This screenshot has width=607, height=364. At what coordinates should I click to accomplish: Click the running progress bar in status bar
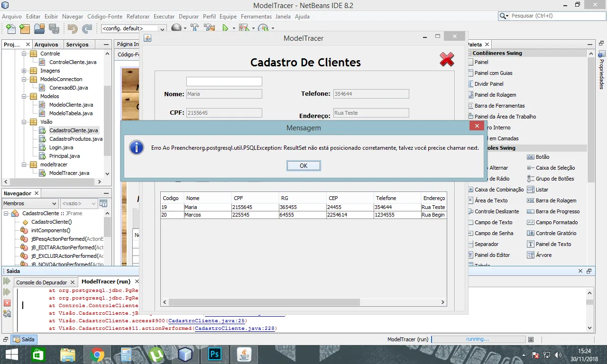point(478,339)
